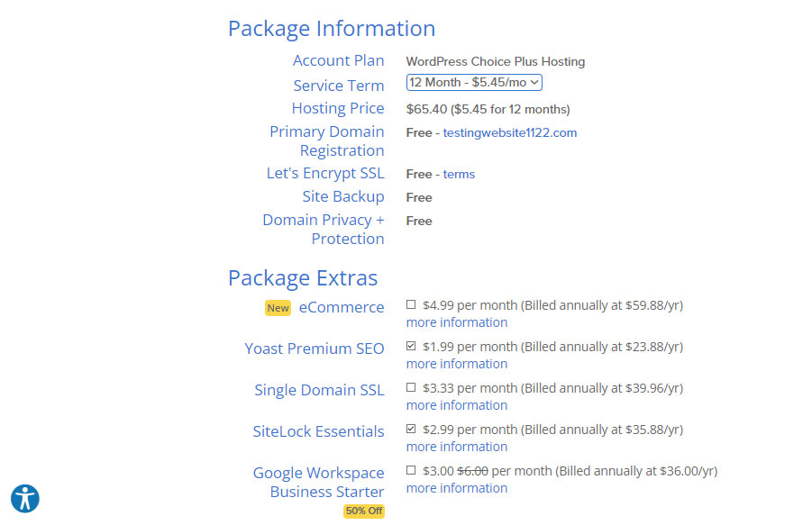812x525 pixels.
Task: Open the Let's Encrypt SSL terms link
Action: pos(459,175)
